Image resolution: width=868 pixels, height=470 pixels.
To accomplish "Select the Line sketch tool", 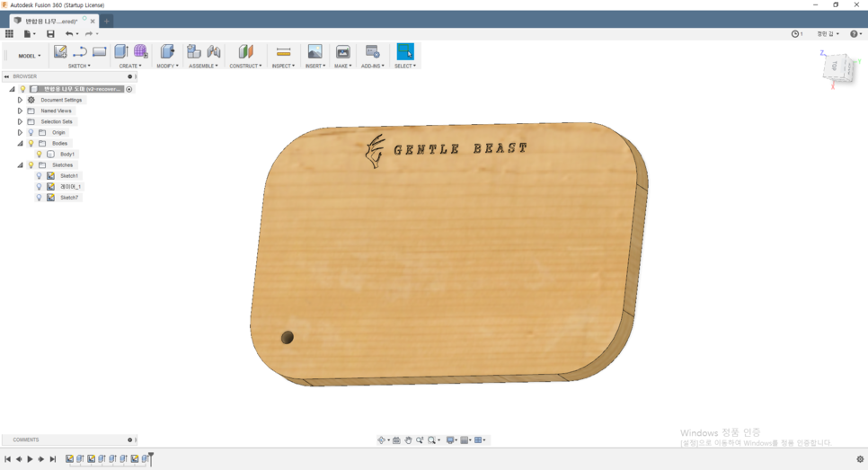I will point(80,52).
